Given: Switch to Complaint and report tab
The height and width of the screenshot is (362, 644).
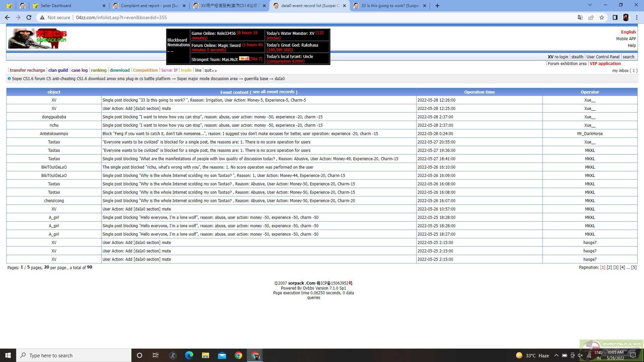Looking at the screenshot, I should coord(149,6).
